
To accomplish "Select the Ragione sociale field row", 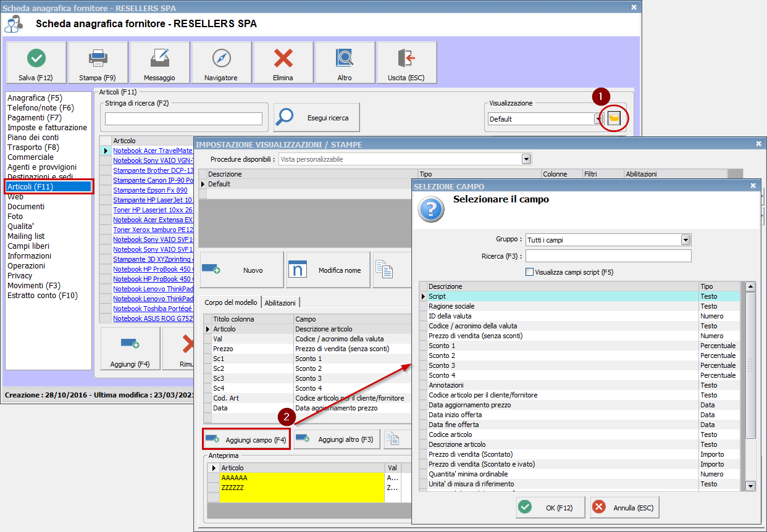I will pos(579,306).
